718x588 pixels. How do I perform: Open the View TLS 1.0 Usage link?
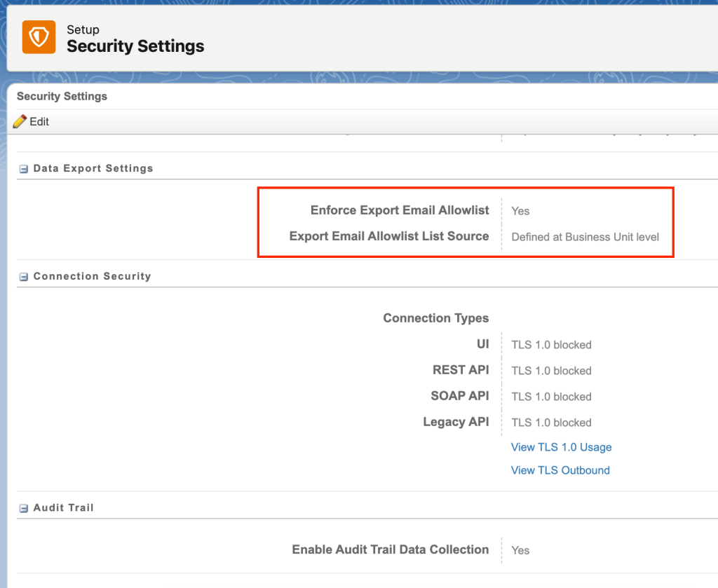[561, 446]
